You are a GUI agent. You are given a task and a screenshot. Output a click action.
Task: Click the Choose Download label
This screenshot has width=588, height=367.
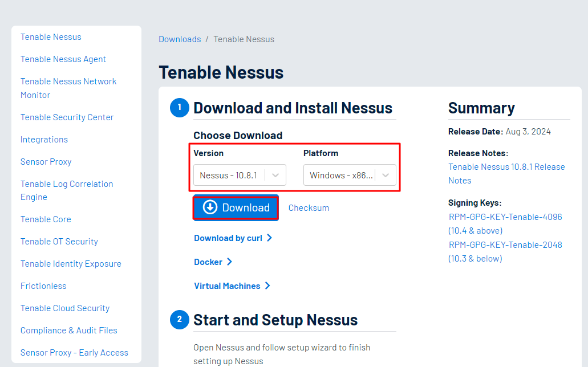tap(238, 135)
